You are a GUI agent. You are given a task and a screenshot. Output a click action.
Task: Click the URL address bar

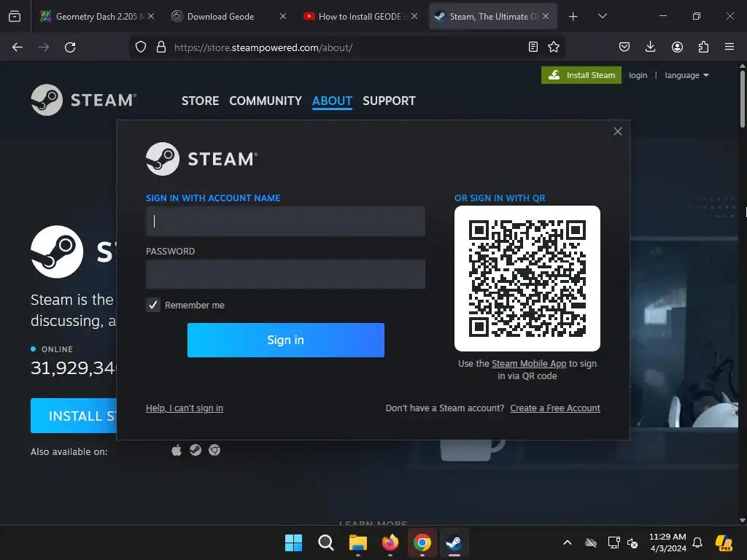click(348, 47)
